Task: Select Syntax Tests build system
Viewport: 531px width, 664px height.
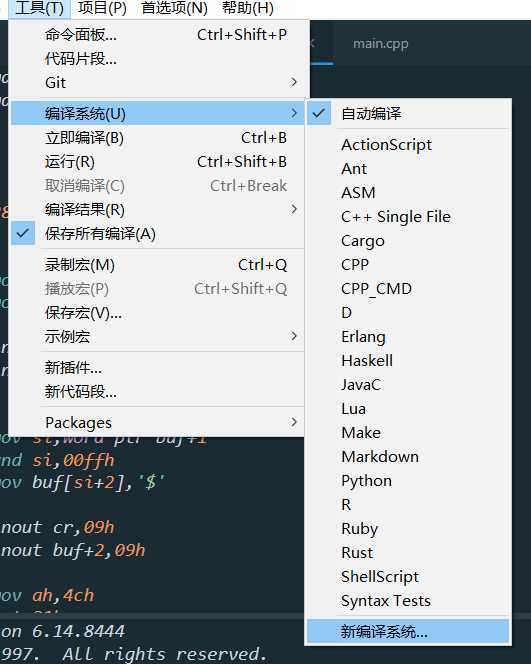Action: click(x=408, y=601)
